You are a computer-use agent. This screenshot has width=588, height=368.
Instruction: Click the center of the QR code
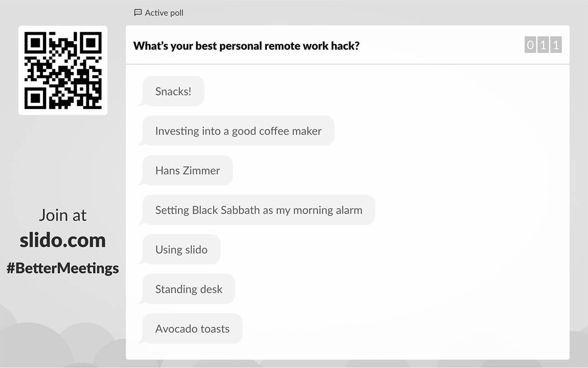pos(63,70)
